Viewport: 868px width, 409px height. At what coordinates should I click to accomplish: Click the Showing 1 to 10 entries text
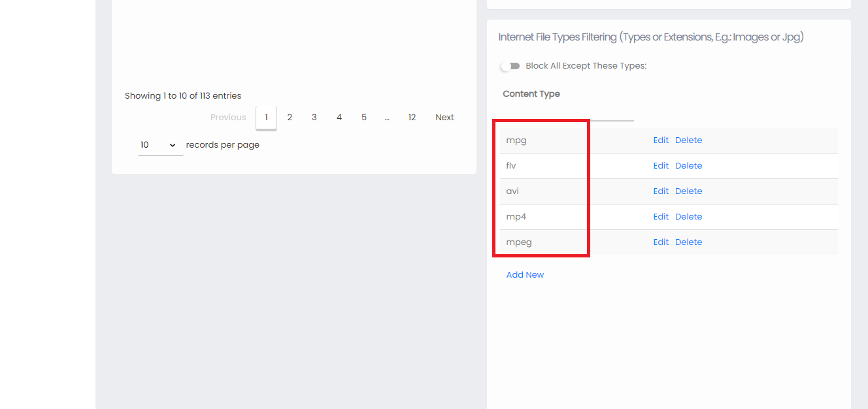coord(183,96)
